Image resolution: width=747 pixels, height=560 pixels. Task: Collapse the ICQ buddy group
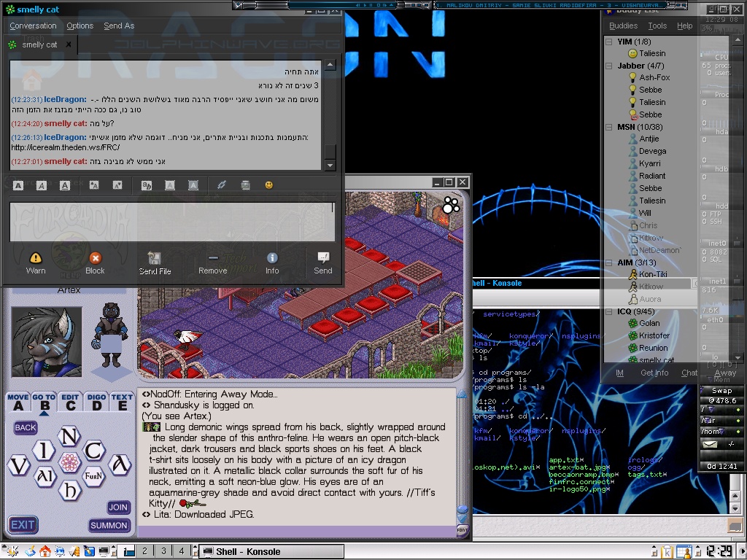pyautogui.click(x=609, y=312)
